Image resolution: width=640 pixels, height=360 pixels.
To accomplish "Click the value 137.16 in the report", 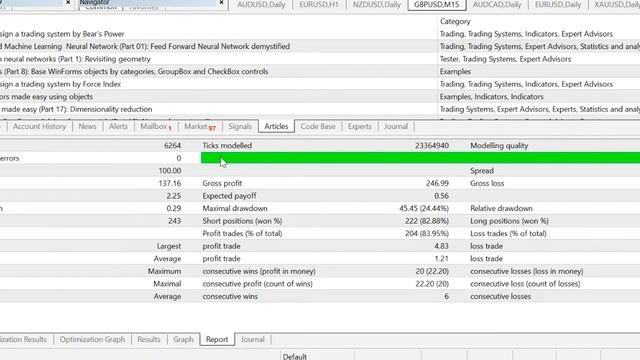I will 169,184.
